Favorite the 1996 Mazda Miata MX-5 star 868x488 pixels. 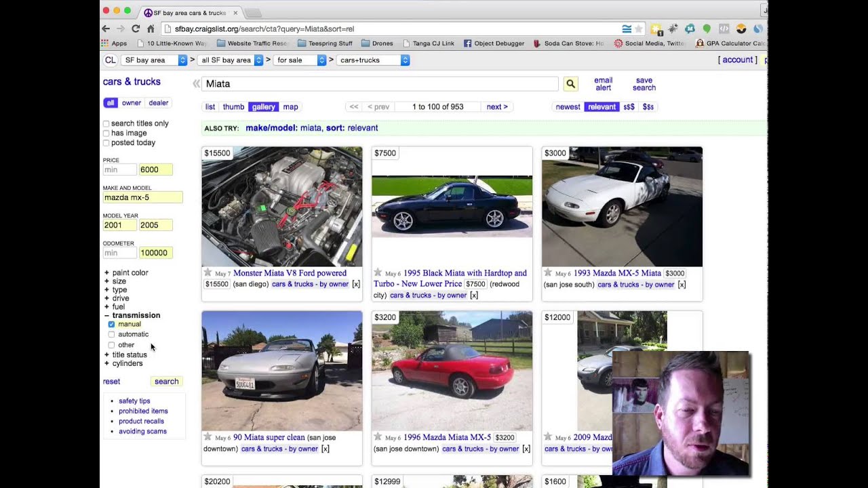(378, 436)
